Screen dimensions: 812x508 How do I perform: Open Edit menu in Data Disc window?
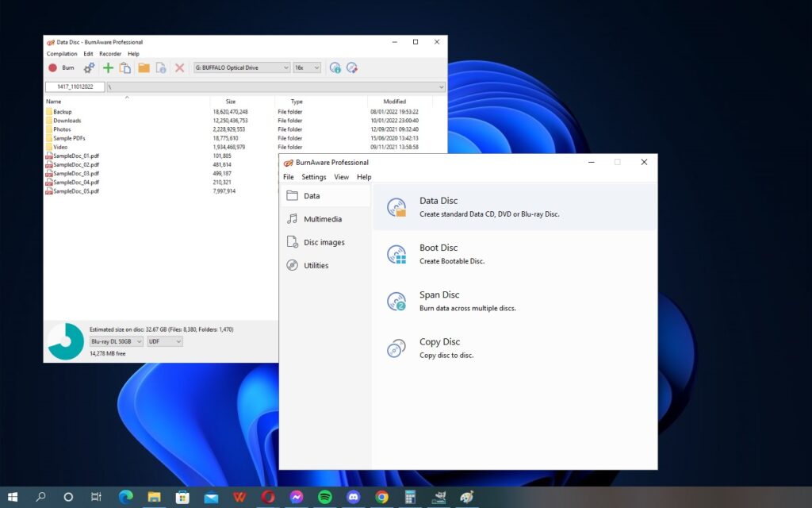click(x=88, y=53)
